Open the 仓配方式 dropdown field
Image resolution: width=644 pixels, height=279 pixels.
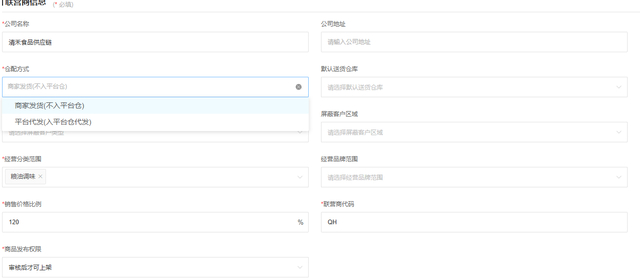155,87
